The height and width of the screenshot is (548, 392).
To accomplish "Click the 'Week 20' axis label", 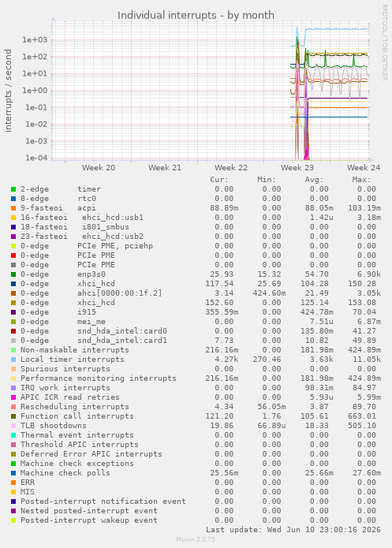I will coord(99,168).
